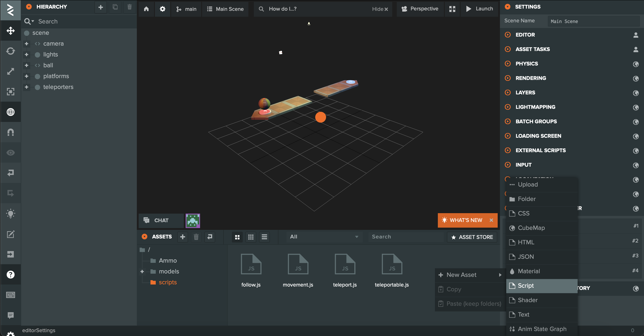Select the Rotate gizmo tool
This screenshot has height=336, width=644.
tap(10, 51)
